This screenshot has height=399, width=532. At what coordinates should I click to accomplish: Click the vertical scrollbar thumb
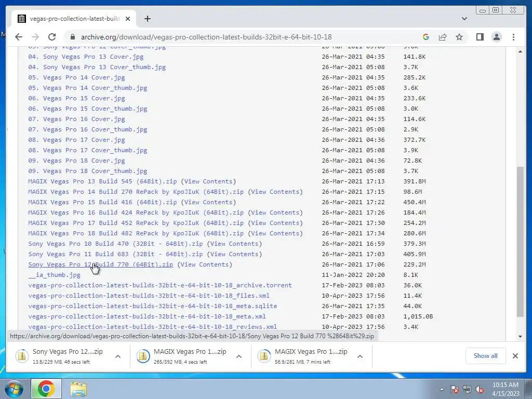[x=520, y=242]
